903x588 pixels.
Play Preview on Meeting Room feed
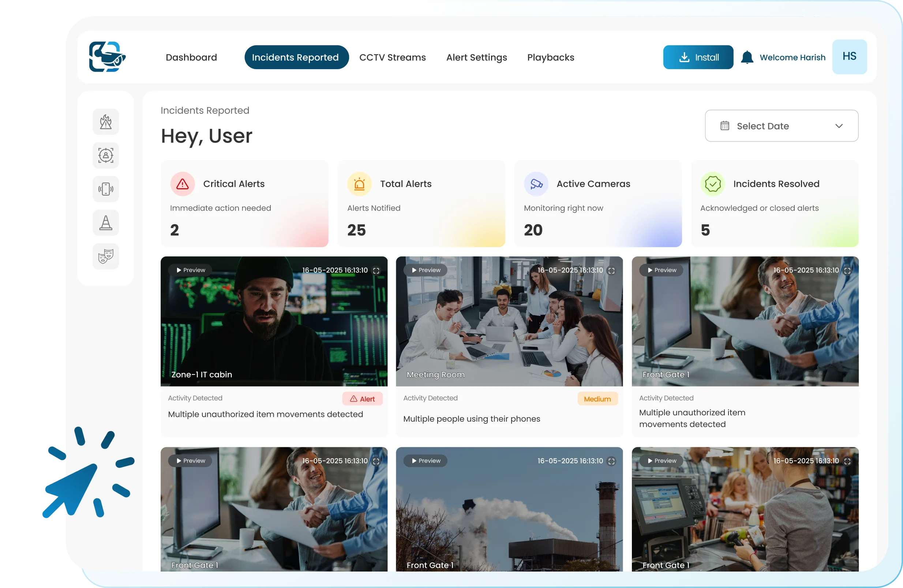pyautogui.click(x=425, y=270)
